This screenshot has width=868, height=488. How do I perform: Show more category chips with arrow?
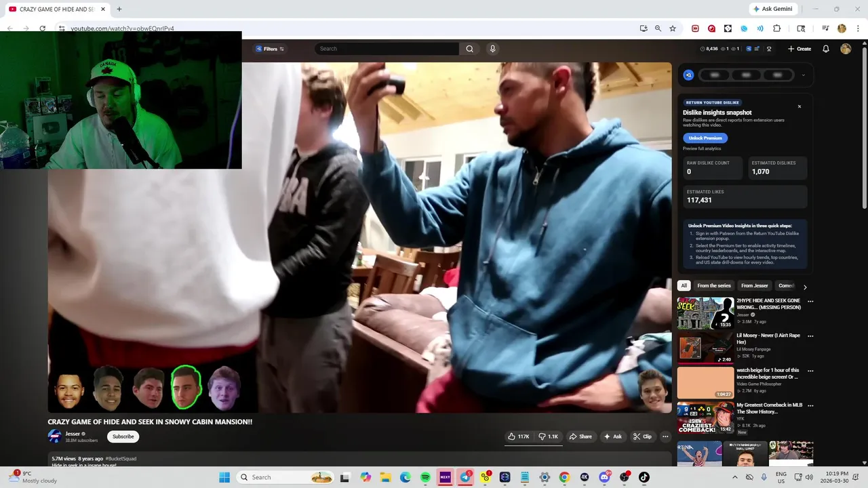805,287
